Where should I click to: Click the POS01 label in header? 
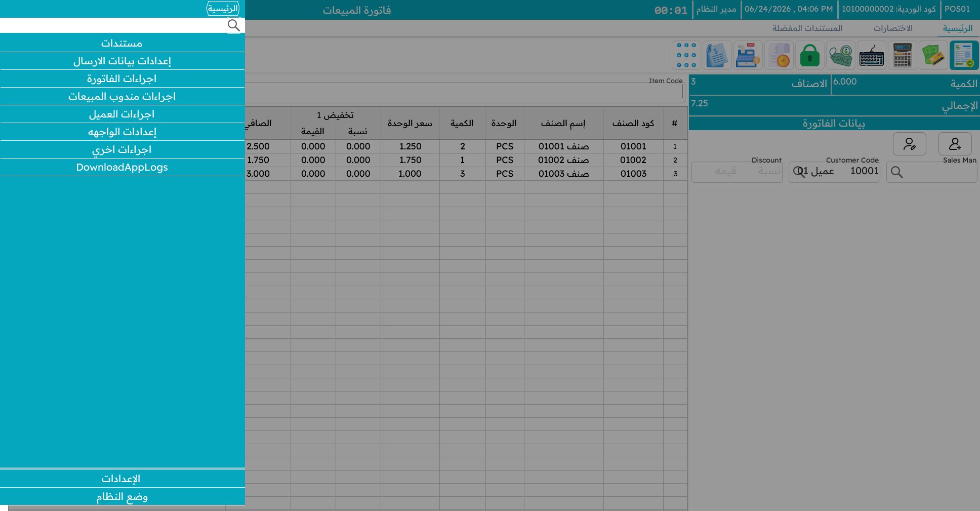(x=957, y=9)
